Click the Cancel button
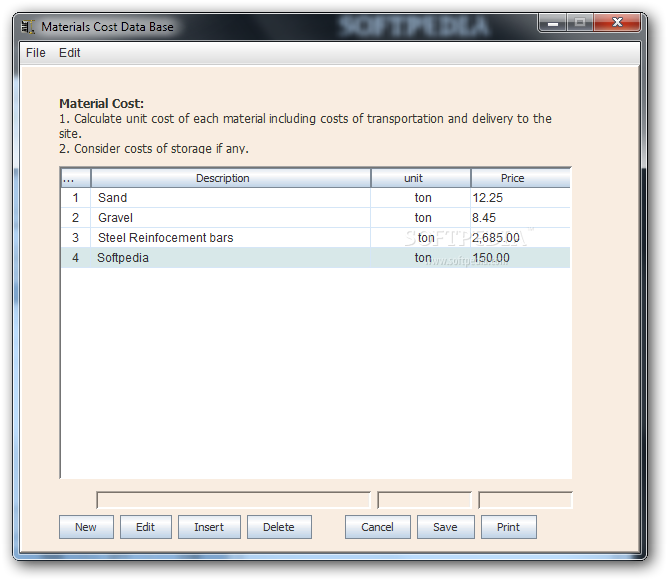 [377, 527]
